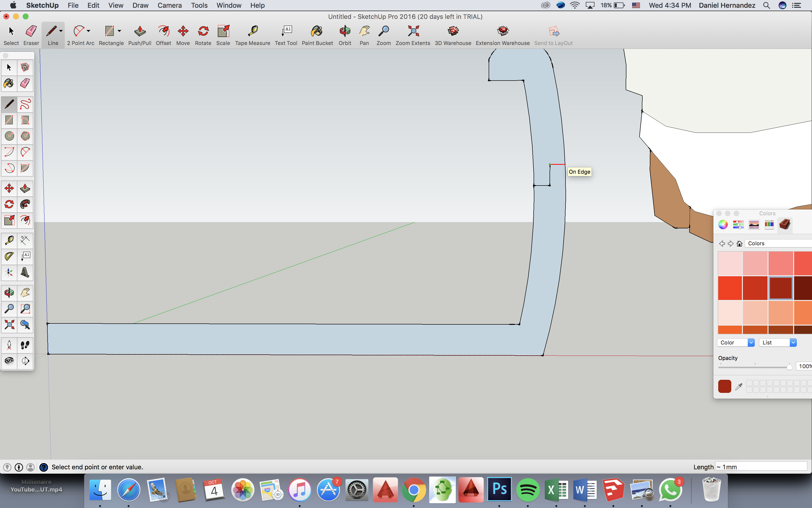The height and width of the screenshot is (508, 812).
Task: Choose the Walk tool (footprints) in left palette
Action: pyautogui.click(x=25, y=345)
